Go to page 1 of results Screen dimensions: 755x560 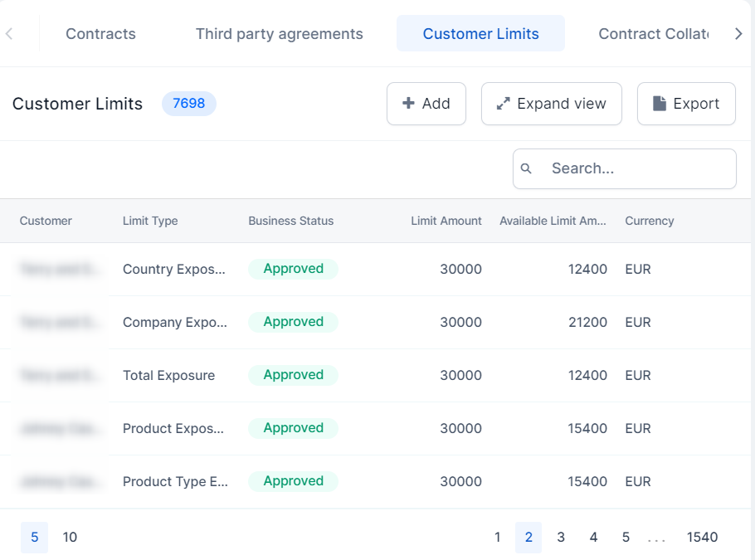pos(497,538)
